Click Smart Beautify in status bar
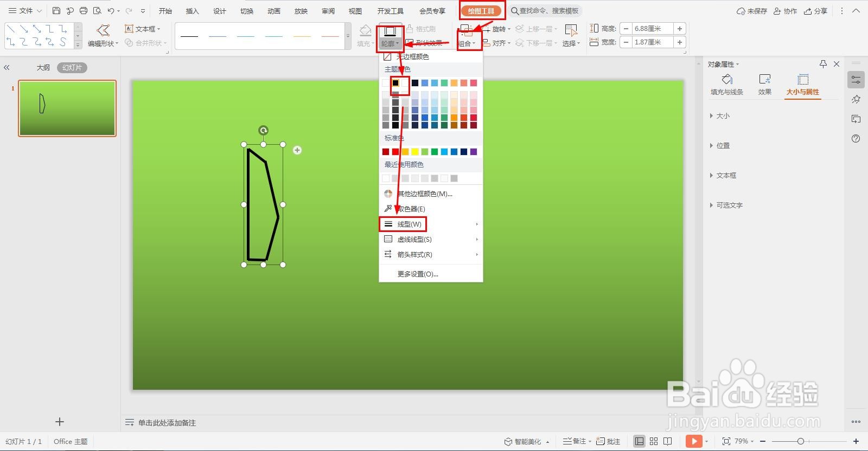Screen dimensions: 868x451 (527, 441)
